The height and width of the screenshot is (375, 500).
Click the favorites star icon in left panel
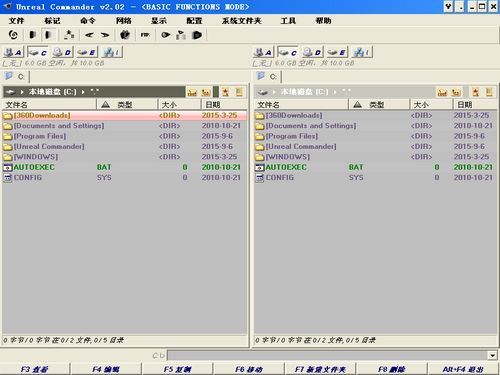point(226,92)
